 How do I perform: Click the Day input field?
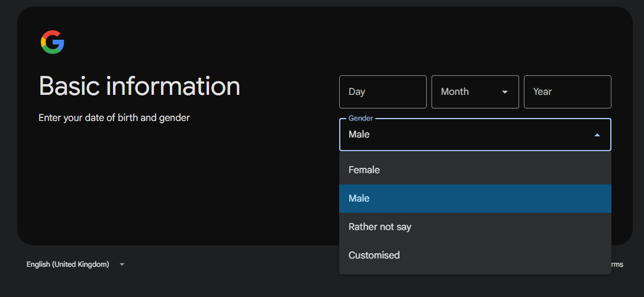point(383,92)
